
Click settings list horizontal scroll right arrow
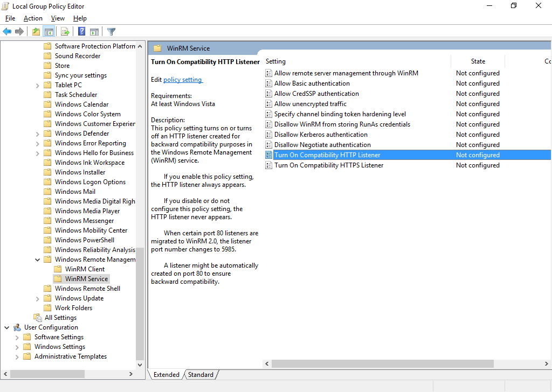547,363
